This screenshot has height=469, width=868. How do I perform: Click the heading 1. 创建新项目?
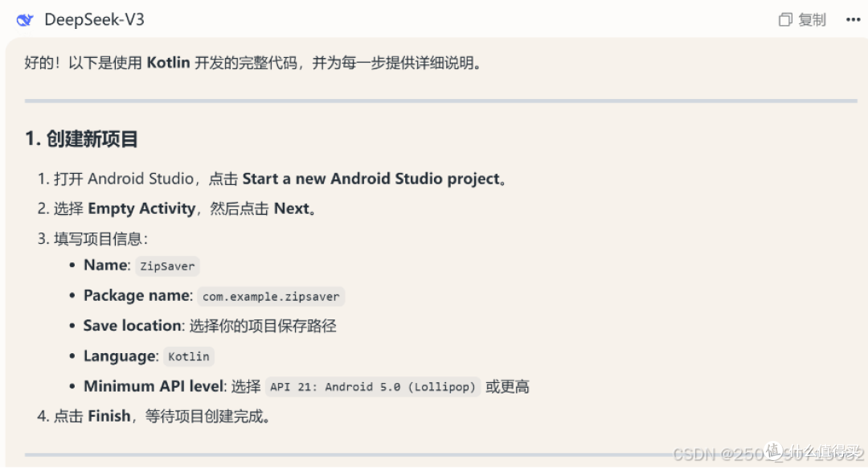click(x=81, y=138)
